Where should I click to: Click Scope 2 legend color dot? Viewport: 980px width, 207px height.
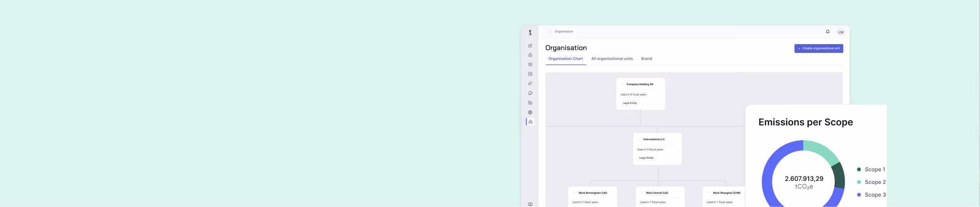coord(859,182)
